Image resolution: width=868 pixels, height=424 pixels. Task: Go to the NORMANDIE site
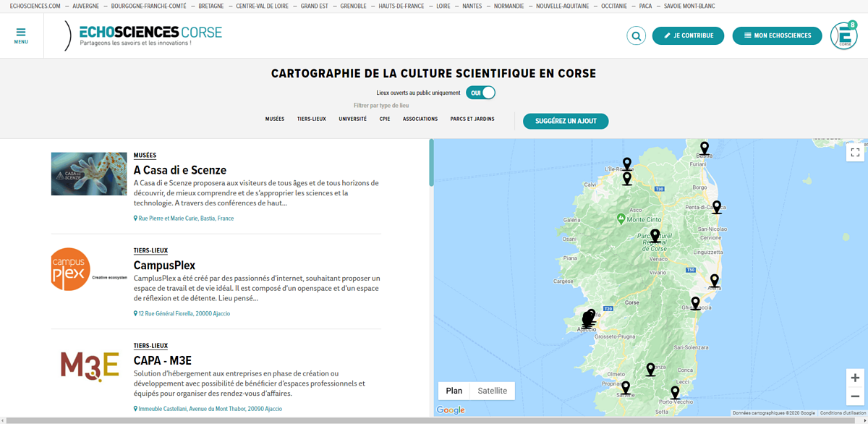[509, 6]
